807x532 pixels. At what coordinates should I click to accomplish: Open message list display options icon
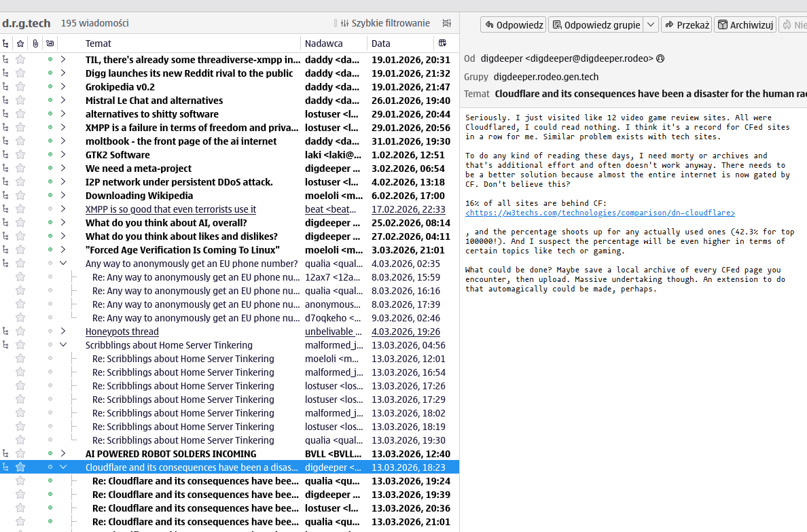(447, 23)
